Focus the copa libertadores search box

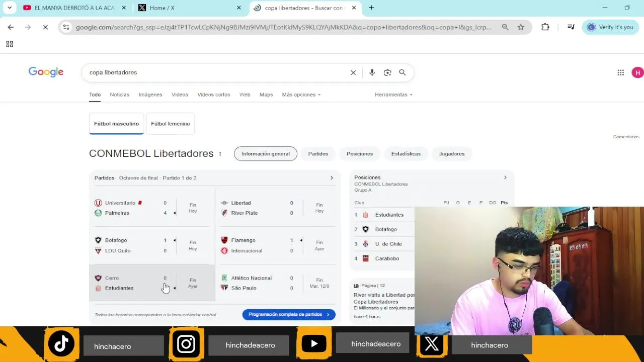coord(216,72)
